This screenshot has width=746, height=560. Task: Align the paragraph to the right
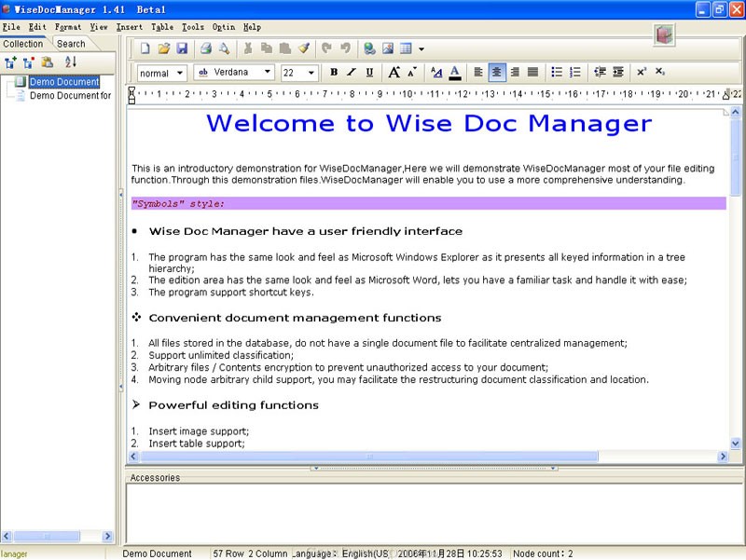pyautogui.click(x=515, y=72)
